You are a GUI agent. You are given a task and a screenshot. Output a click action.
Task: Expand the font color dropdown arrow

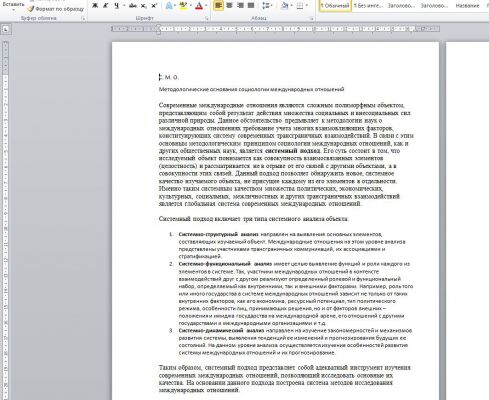(206, 5)
